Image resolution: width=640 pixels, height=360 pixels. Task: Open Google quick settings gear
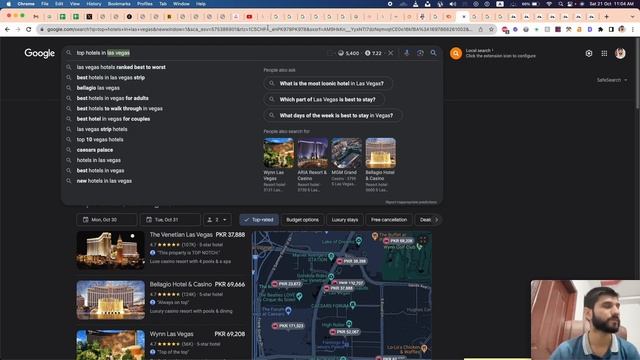point(589,53)
